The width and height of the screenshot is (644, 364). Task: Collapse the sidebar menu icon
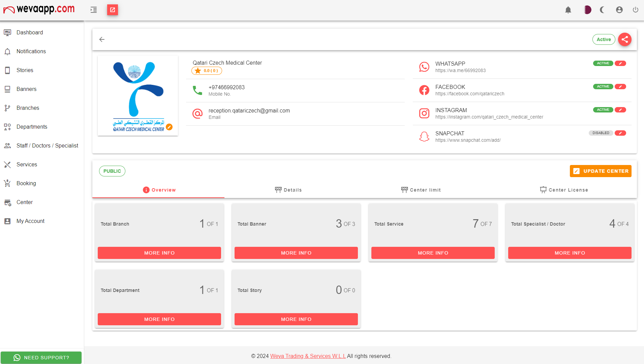pyautogui.click(x=94, y=10)
